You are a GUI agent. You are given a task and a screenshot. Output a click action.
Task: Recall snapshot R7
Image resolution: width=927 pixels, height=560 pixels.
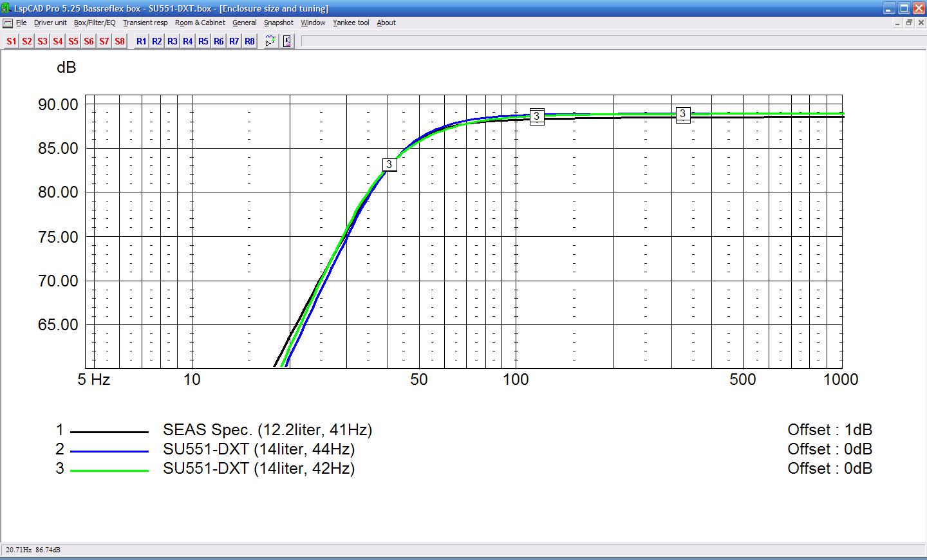234,41
